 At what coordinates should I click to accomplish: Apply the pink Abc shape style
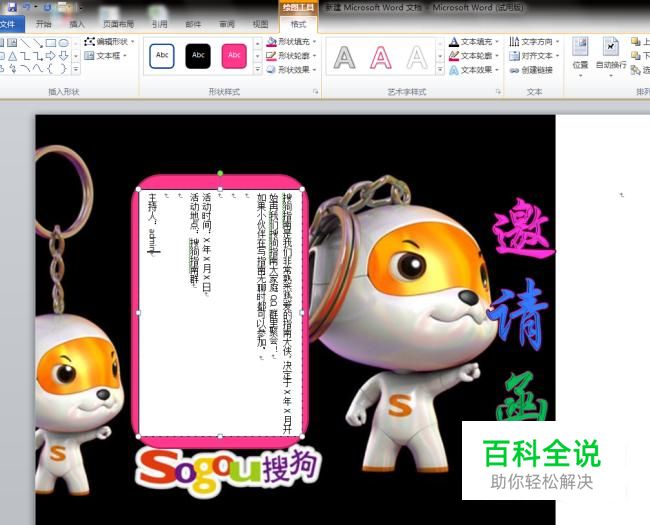point(234,56)
